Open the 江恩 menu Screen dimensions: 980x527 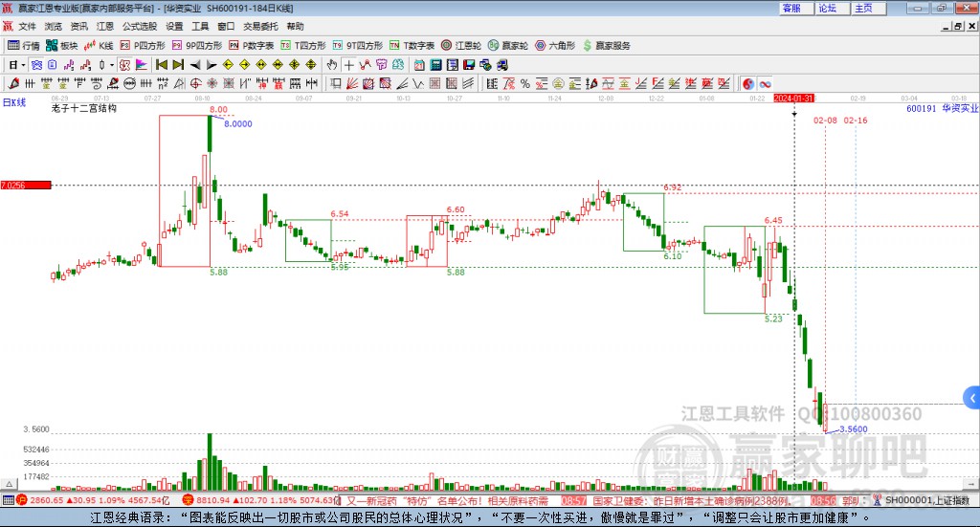pos(105,26)
